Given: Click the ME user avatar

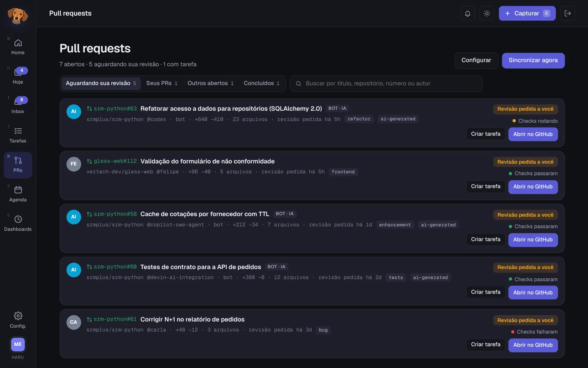Looking at the screenshot, I should (18, 344).
